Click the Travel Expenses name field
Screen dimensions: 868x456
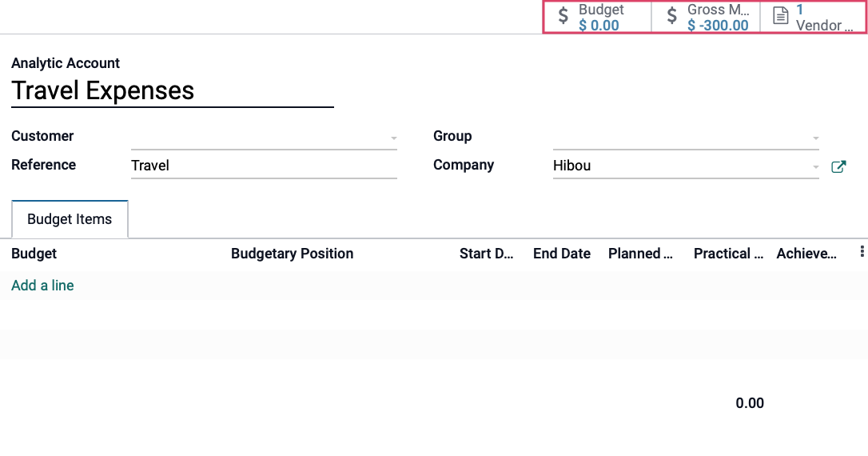[x=172, y=91]
